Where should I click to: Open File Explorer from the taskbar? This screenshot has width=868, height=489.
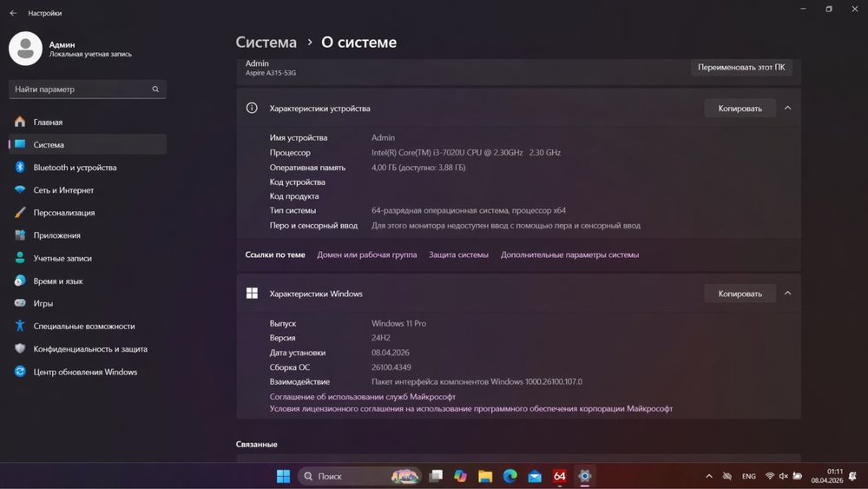(485, 476)
